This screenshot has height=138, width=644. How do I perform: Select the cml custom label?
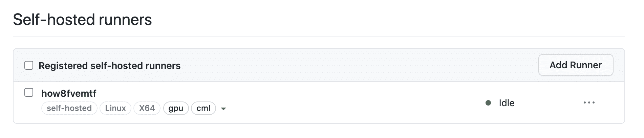point(203,108)
